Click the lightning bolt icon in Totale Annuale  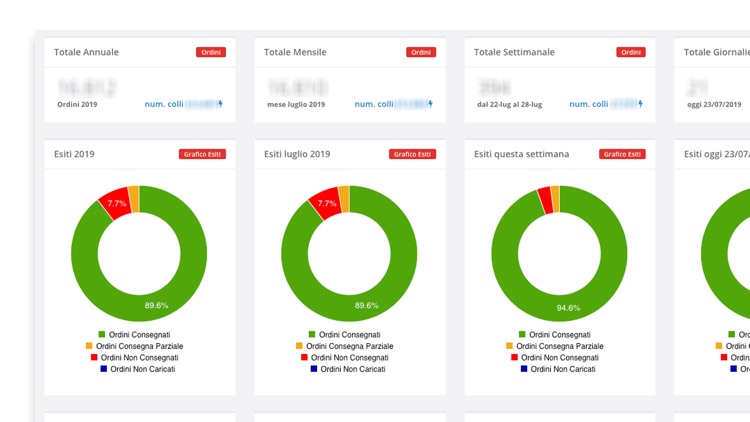(221, 104)
